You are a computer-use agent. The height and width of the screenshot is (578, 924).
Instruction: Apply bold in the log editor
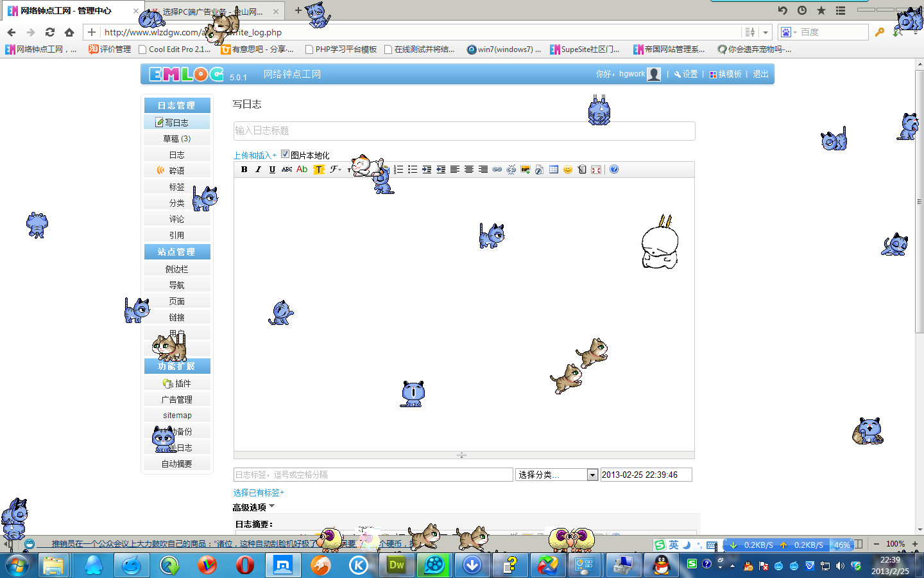click(244, 170)
